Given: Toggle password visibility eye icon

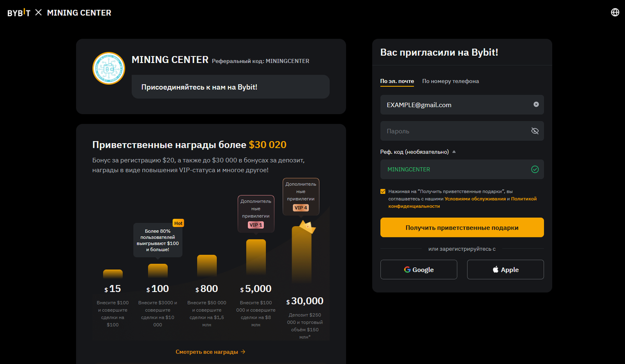Looking at the screenshot, I should (534, 131).
